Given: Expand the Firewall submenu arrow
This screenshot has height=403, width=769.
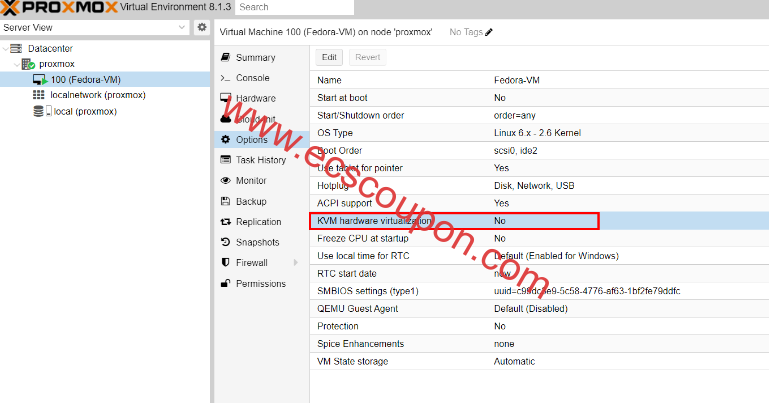Looking at the screenshot, I should click(x=296, y=263).
